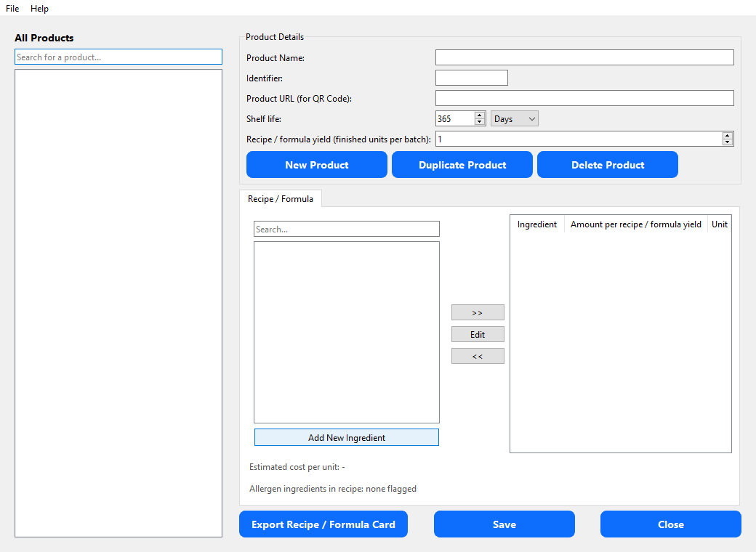Select the Recipe / Formula tab
The image size is (756, 552).
280,198
